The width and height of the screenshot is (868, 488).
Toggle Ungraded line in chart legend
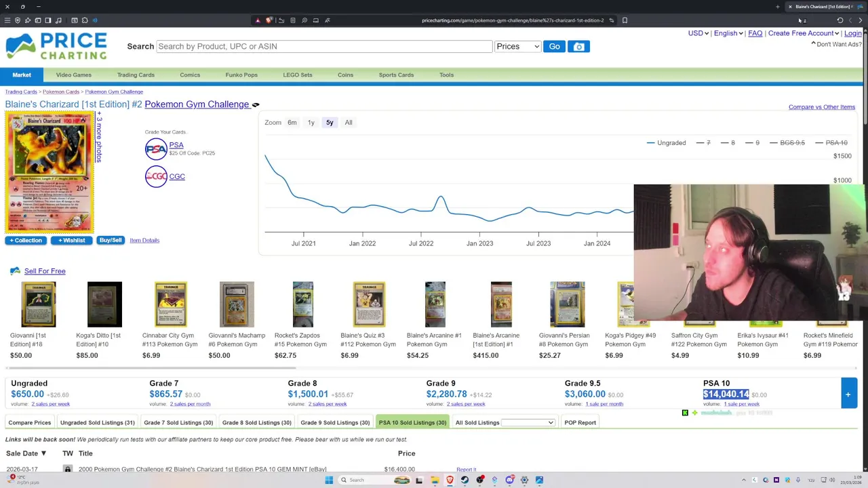pos(666,143)
